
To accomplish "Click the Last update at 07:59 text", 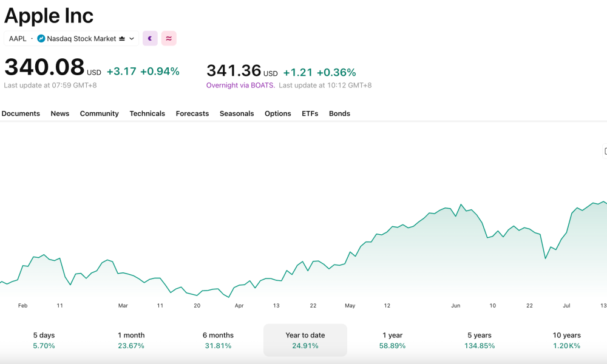I will tap(50, 85).
